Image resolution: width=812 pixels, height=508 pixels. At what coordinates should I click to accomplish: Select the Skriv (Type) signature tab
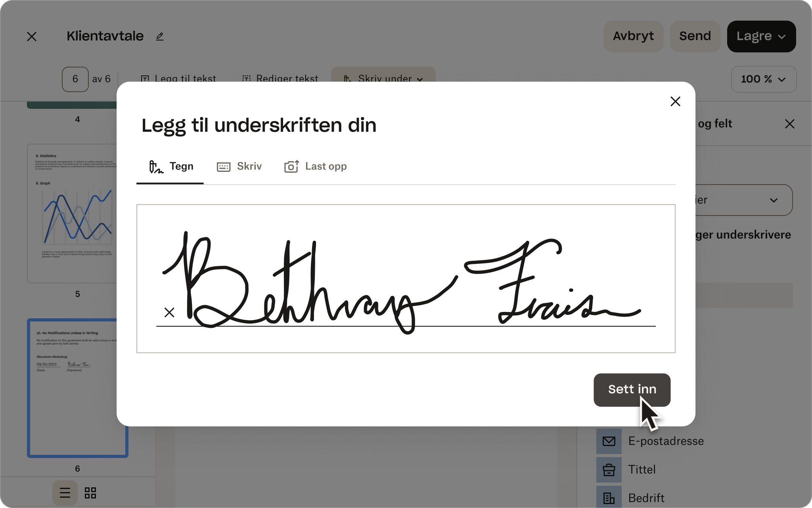[x=239, y=166]
